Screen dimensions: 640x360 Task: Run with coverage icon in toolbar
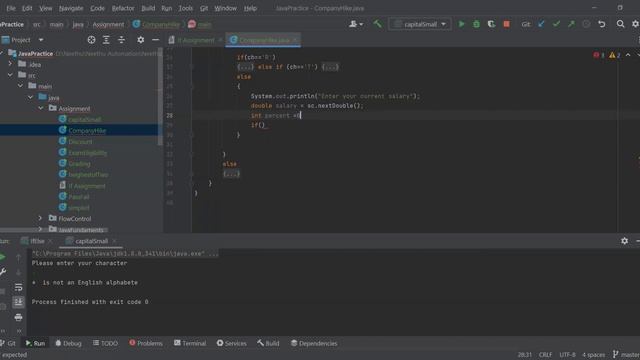pos(491,24)
